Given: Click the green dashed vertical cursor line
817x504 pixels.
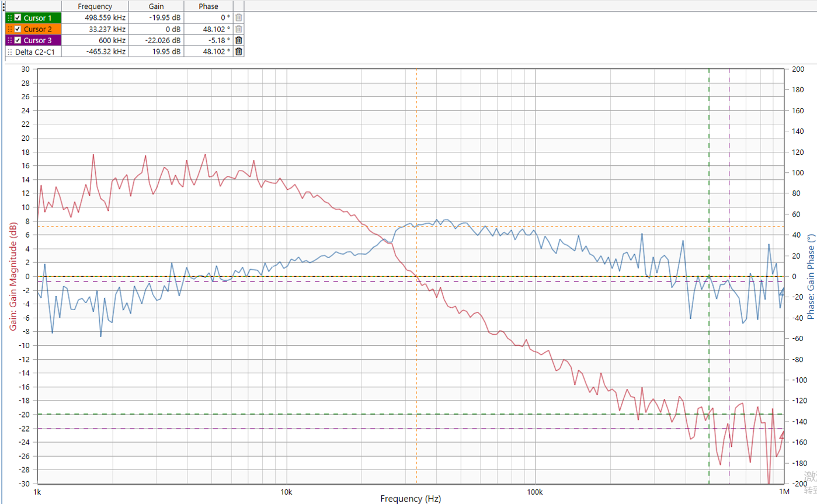Looking at the screenshot, I should (x=709, y=175).
